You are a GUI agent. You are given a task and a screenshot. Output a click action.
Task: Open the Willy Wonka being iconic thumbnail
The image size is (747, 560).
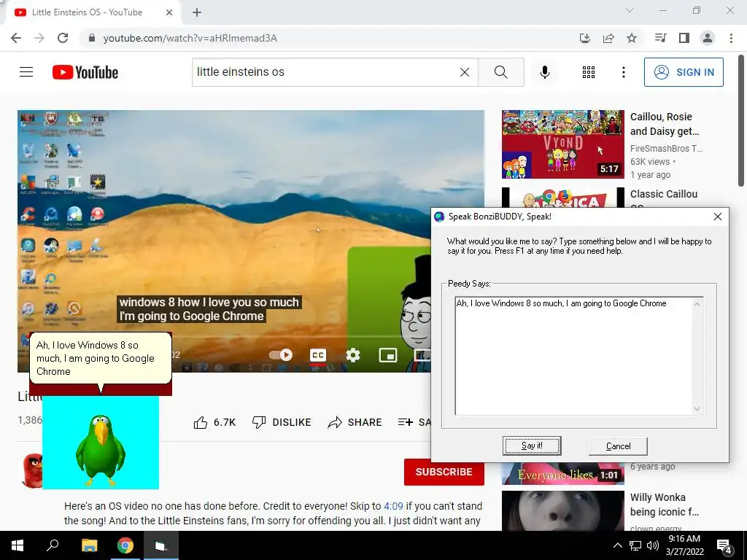[x=562, y=511]
